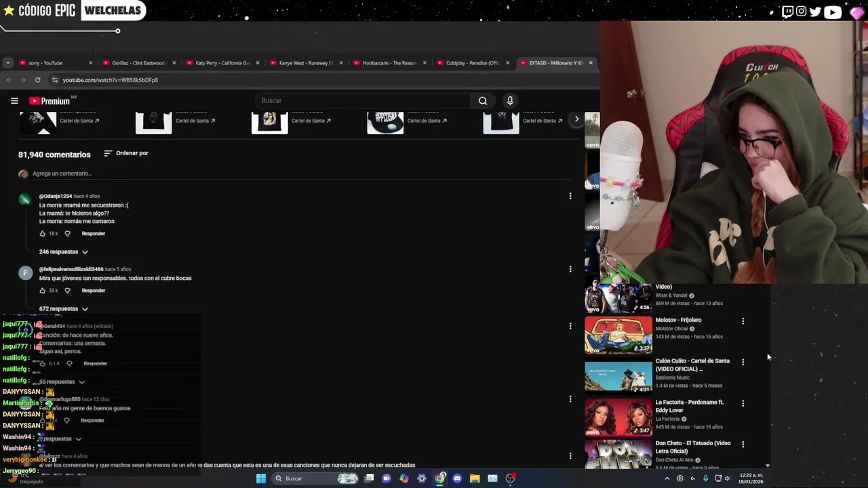868x488 pixels.
Task: Open site information icon in address bar
Action: tap(55, 80)
